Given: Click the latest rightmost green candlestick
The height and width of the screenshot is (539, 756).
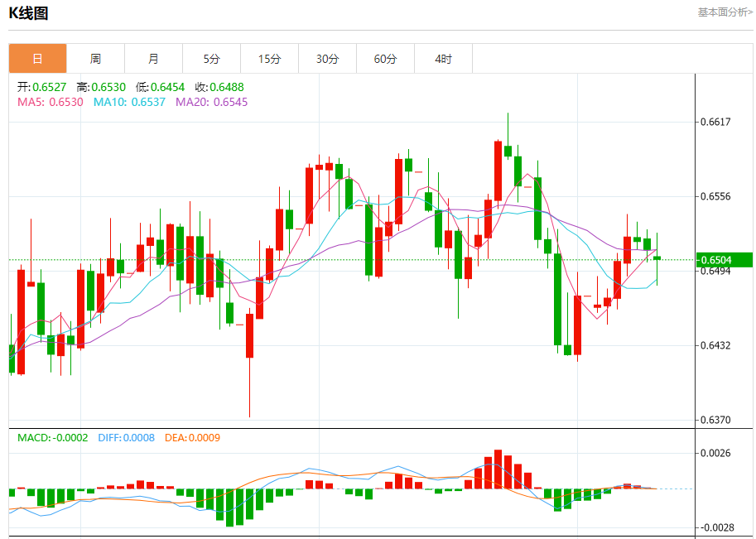Looking at the screenshot, I should [x=657, y=258].
